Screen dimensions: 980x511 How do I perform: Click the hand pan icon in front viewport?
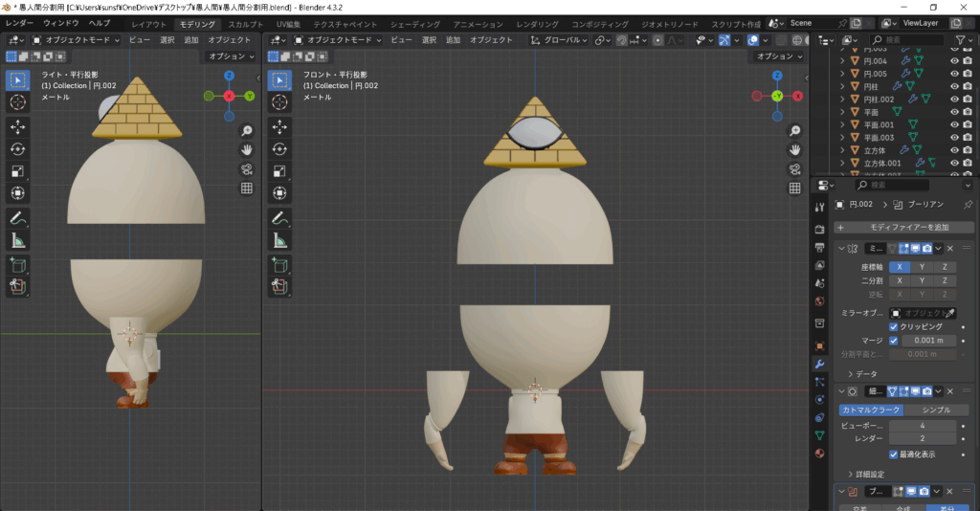pyautogui.click(x=794, y=150)
